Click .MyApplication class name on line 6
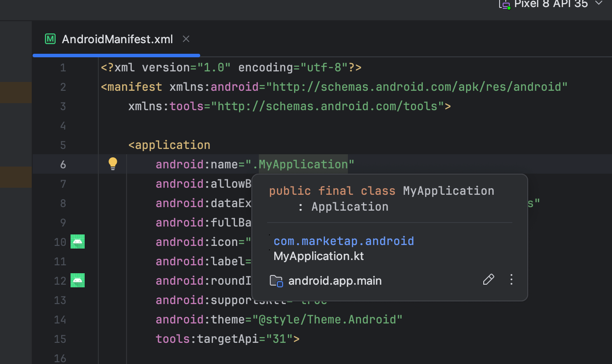Image resolution: width=612 pixels, height=364 pixels. click(303, 164)
